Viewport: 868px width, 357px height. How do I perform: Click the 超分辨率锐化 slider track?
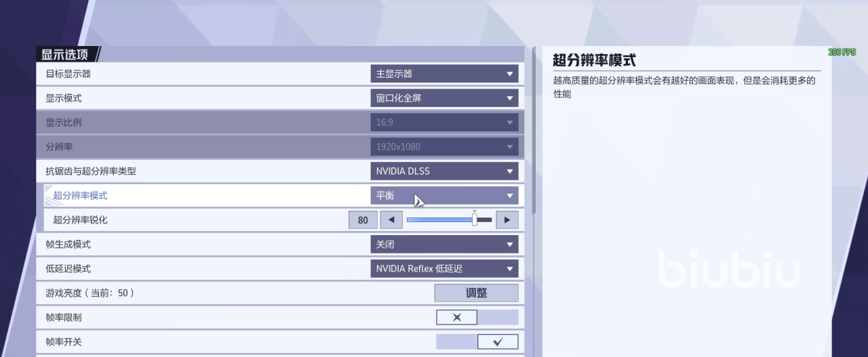coord(441,220)
